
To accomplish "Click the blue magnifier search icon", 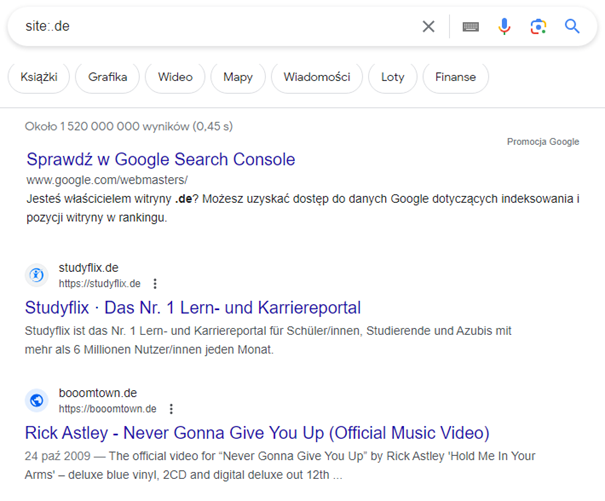I will click(572, 27).
